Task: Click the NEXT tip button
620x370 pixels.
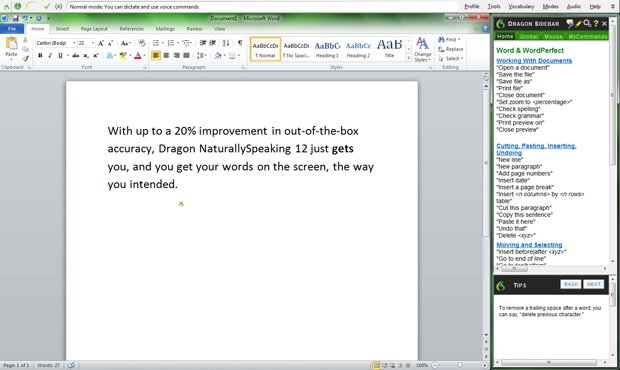Action: click(594, 284)
